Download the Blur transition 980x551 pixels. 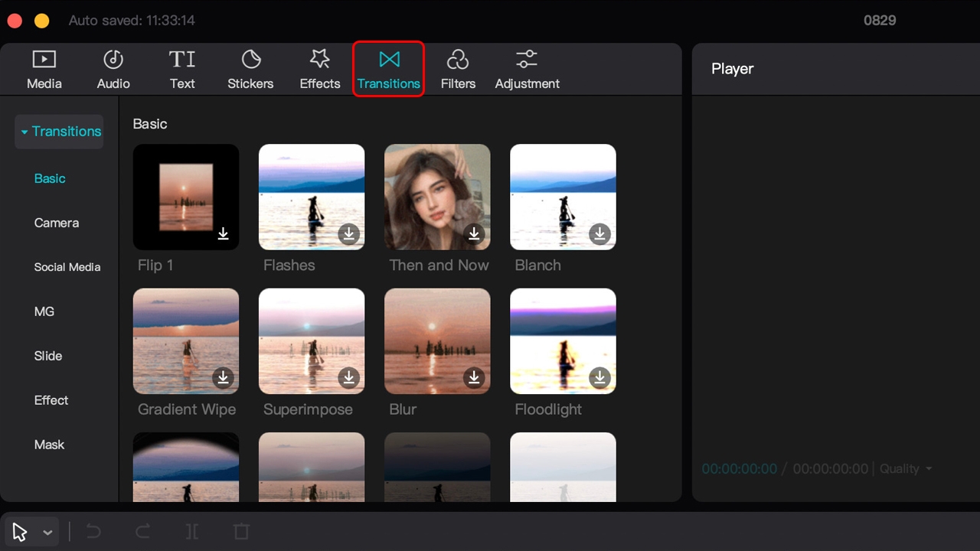point(474,378)
